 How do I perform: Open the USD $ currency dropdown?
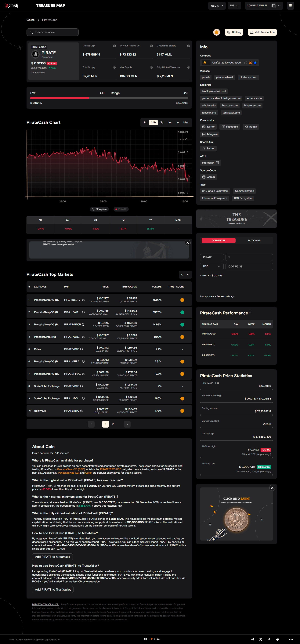tap(217, 6)
